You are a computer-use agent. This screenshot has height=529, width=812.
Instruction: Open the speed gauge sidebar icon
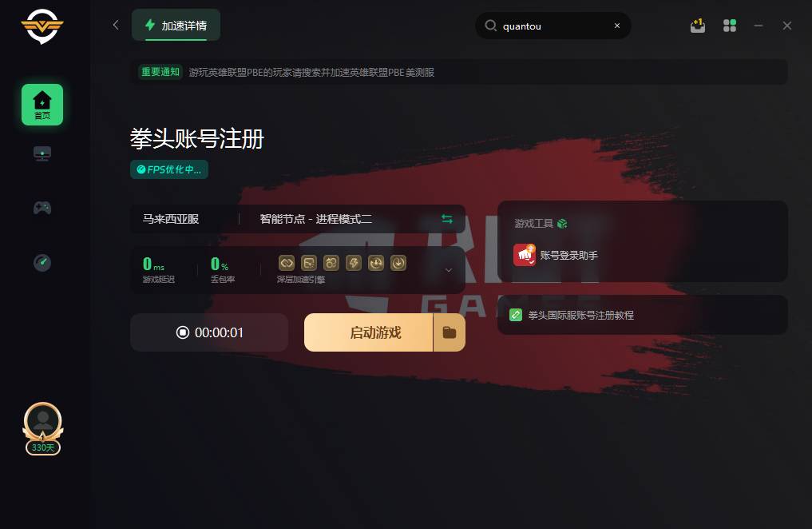point(42,262)
